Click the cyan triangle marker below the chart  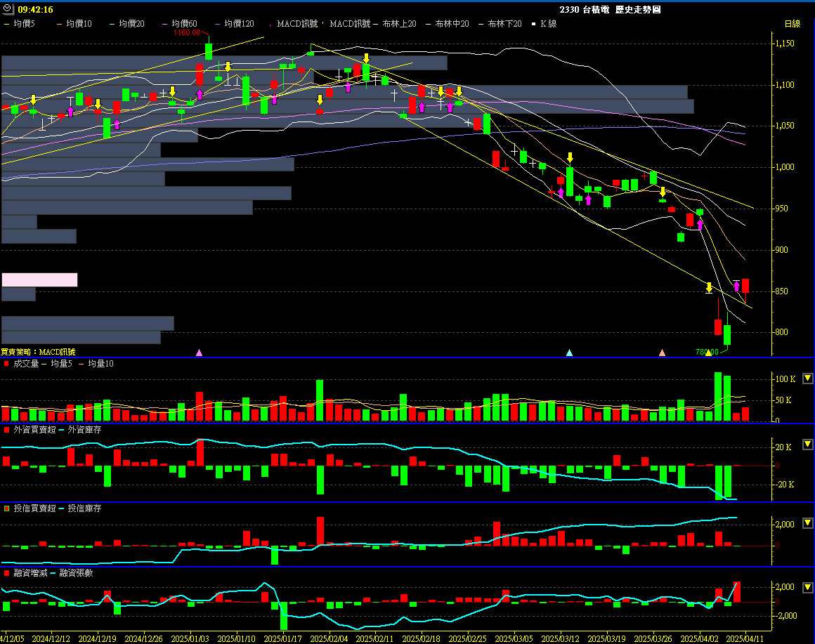570,353
